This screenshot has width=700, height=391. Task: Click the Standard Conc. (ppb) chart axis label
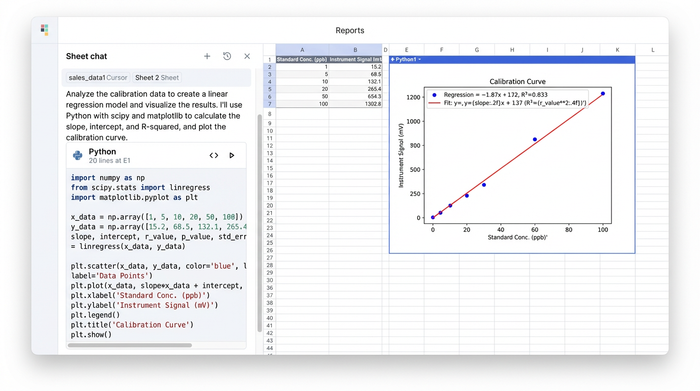517,237
